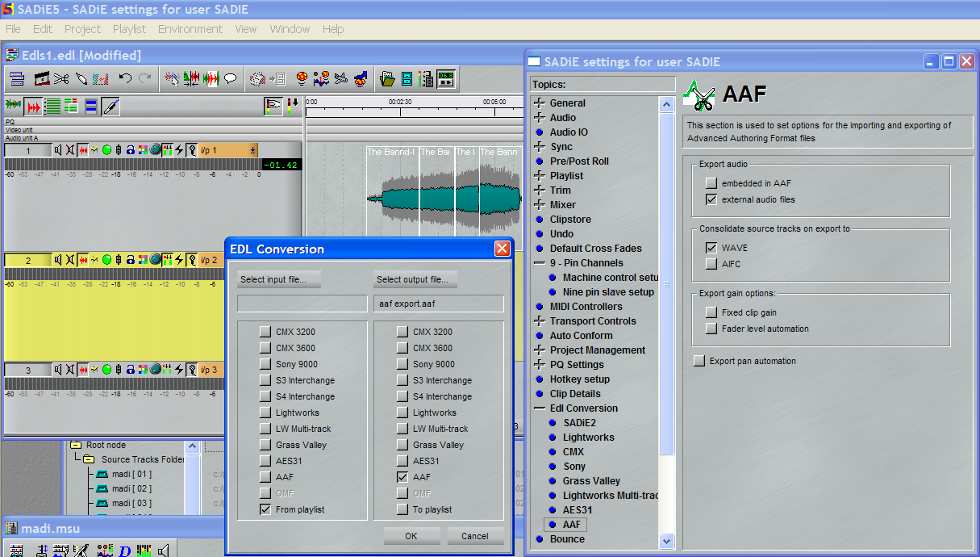Open the video clapperboard tool in toolbar

tap(42, 78)
